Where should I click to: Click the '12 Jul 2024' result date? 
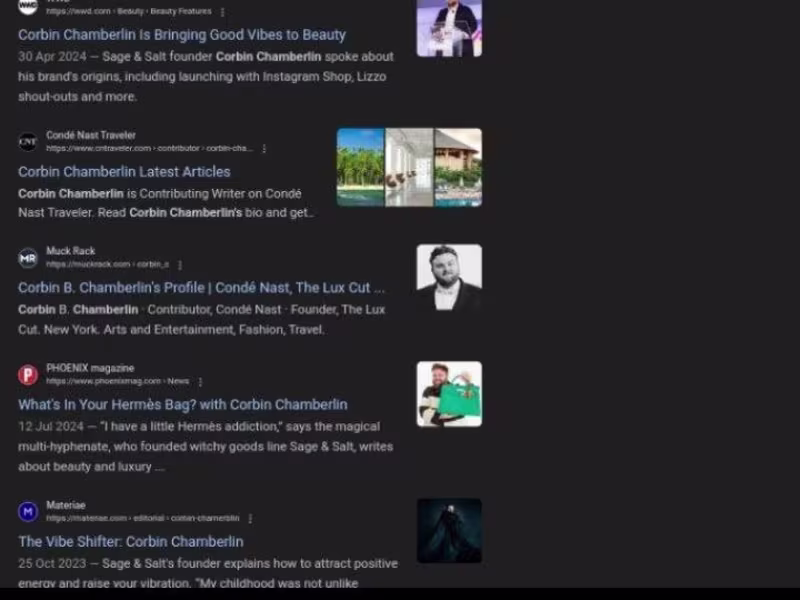point(51,427)
